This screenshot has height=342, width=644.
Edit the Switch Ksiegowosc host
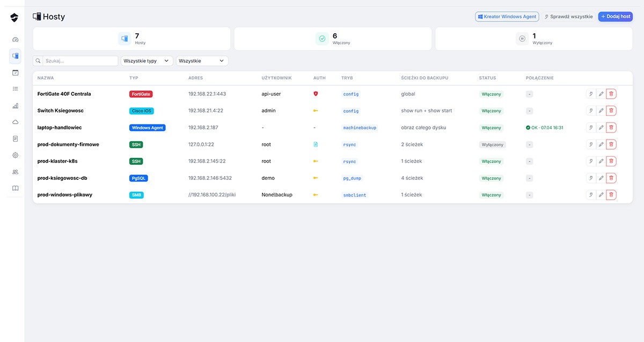[x=601, y=111]
